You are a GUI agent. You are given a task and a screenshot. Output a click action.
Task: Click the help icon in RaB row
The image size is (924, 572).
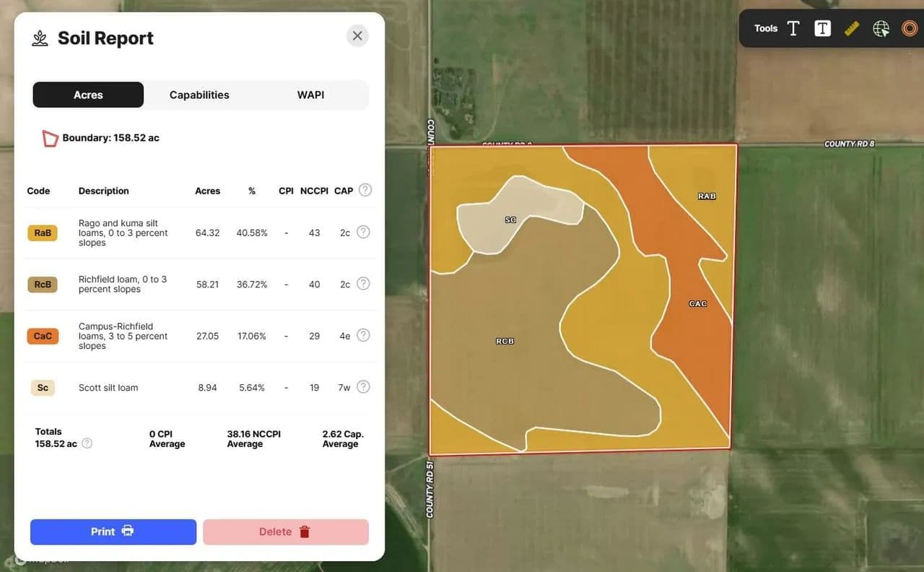tap(363, 232)
